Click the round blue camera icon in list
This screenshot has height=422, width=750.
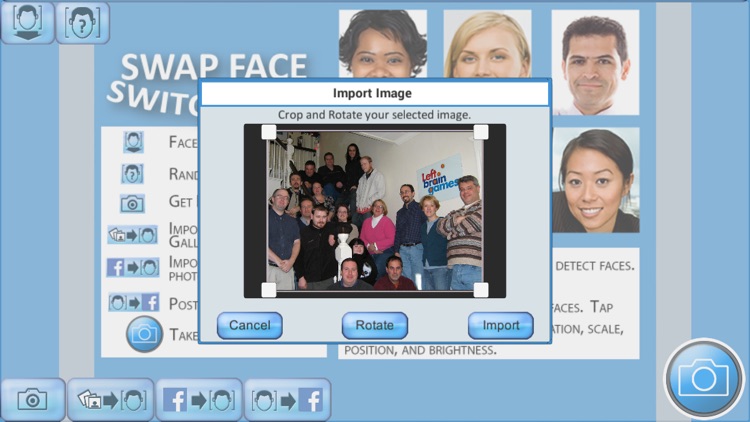(144, 334)
